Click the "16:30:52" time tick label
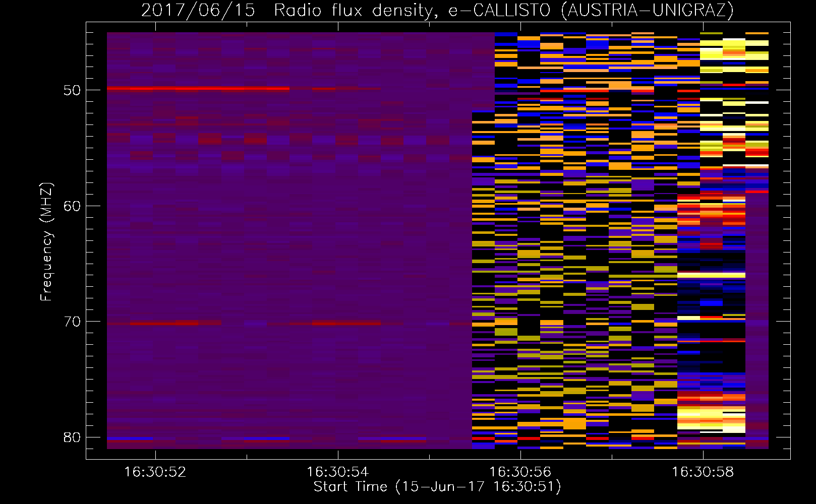Viewport: 816px width, 504px height. pos(155,472)
